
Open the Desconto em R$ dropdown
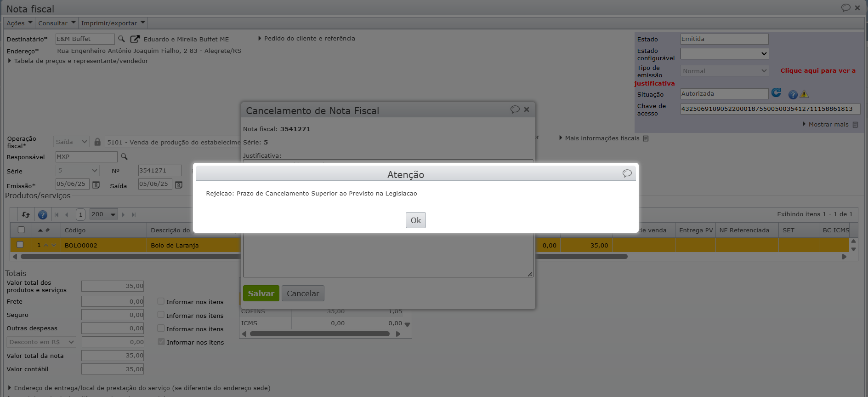coord(41,342)
